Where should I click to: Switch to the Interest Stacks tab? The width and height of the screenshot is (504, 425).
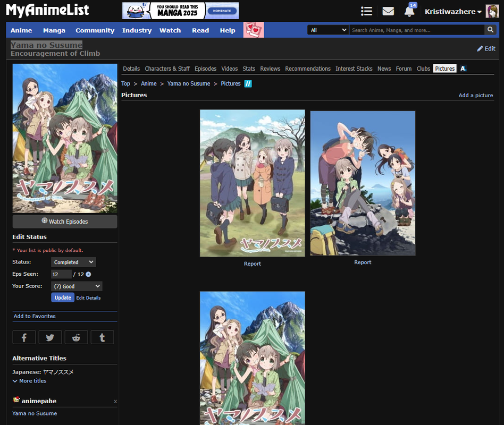click(x=354, y=69)
